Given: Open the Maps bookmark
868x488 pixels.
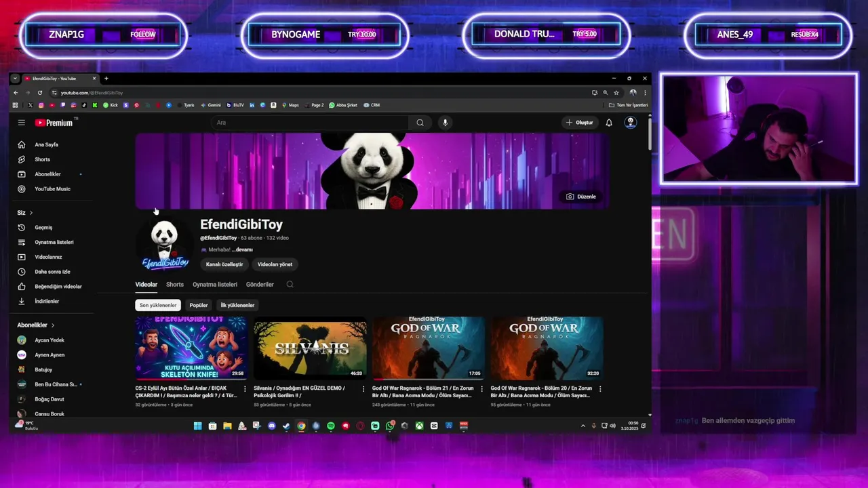Looking at the screenshot, I should click(291, 105).
